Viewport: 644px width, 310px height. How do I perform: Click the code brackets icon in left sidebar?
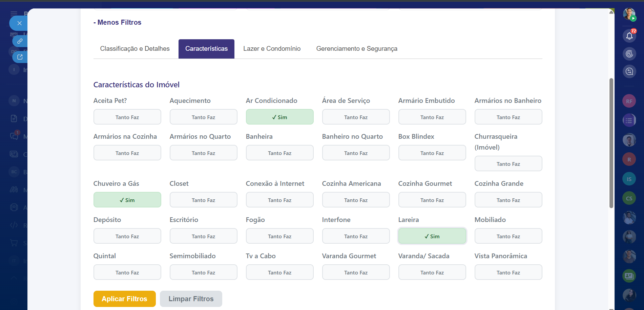tap(14, 225)
